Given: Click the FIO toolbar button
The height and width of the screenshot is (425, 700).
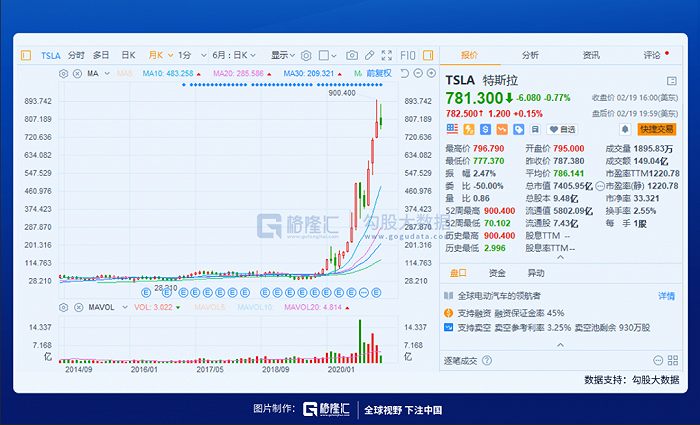Looking at the screenshot, I should click(x=408, y=55).
